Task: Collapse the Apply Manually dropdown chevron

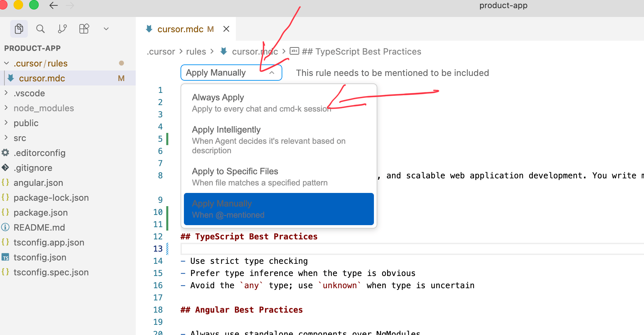Action: coord(271,72)
